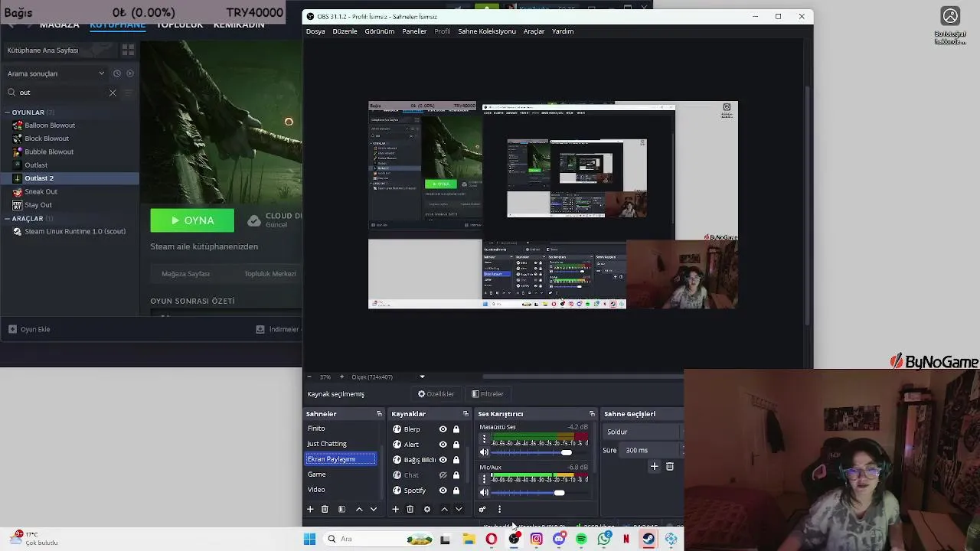Move source up with Kaynaklar up arrow
This screenshot has width=980, height=551.
444,509
